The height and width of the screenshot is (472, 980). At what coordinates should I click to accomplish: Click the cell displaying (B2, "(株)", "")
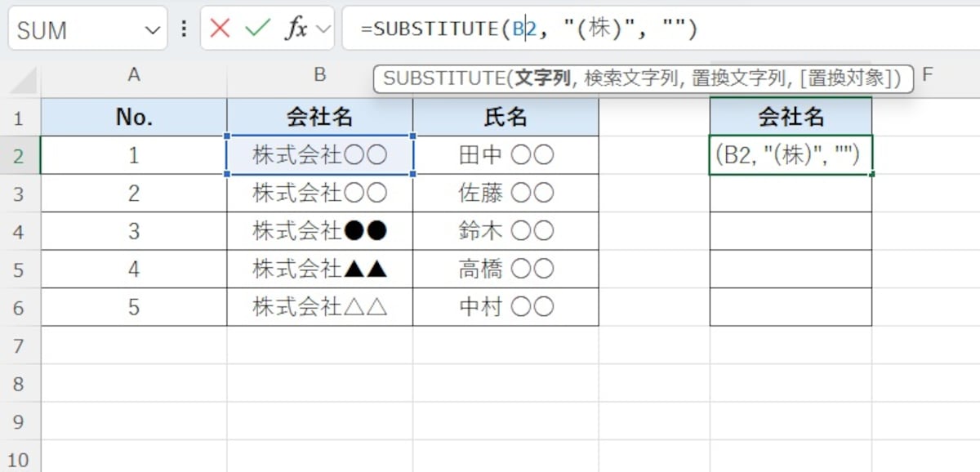(x=791, y=154)
